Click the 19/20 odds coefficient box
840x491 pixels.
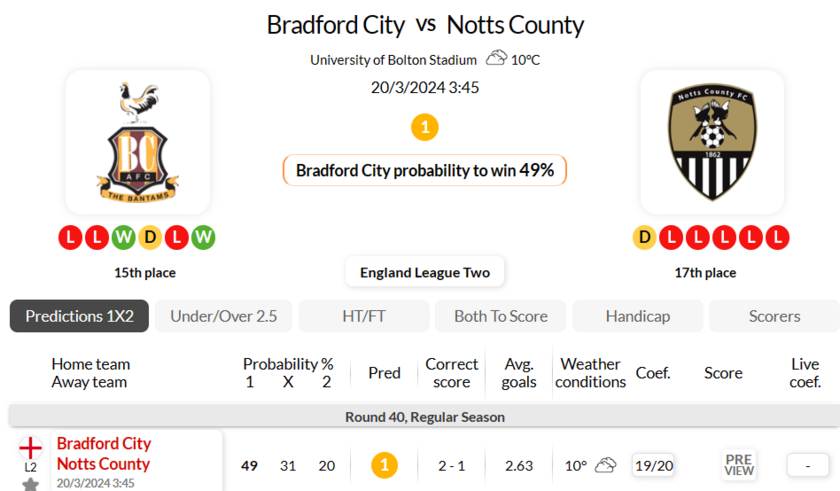pyautogui.click(x=654, y=465)
